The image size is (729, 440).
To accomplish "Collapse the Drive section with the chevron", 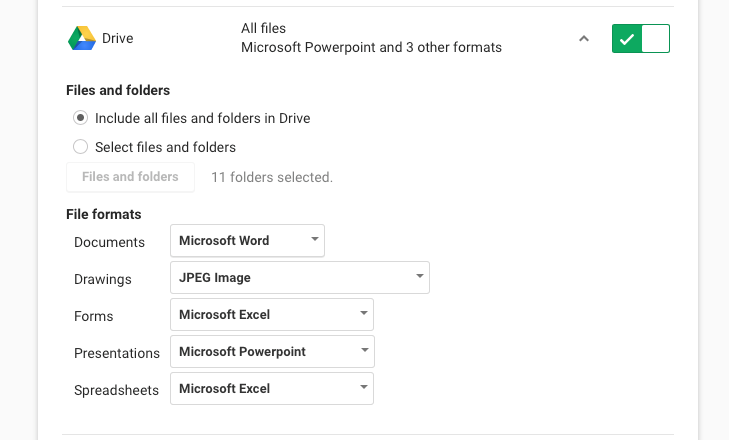I will pyautogui.click(x=584, y=39).
